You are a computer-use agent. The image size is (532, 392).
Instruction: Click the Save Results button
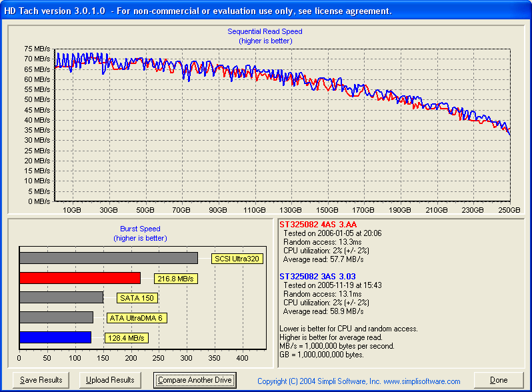point(41,380)
